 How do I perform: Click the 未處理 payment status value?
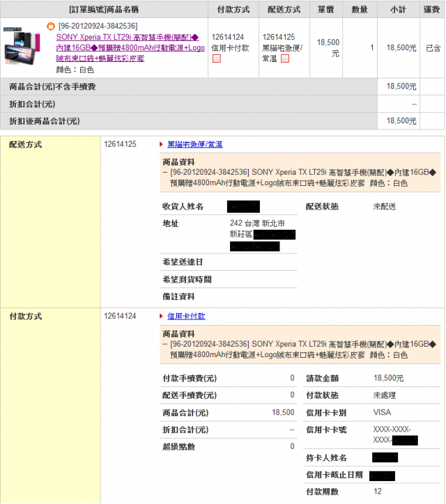pos(385,395)
